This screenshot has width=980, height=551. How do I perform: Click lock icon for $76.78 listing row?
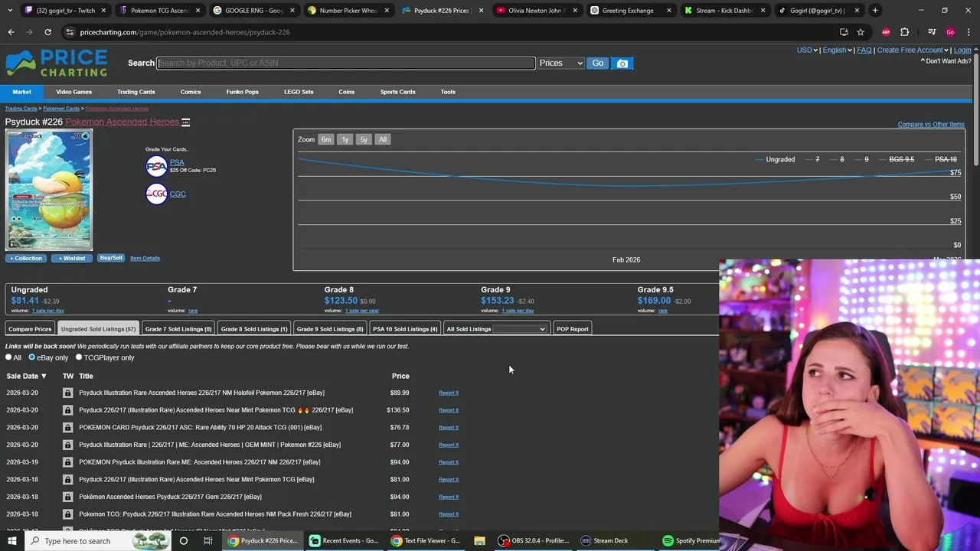point(67,427)
